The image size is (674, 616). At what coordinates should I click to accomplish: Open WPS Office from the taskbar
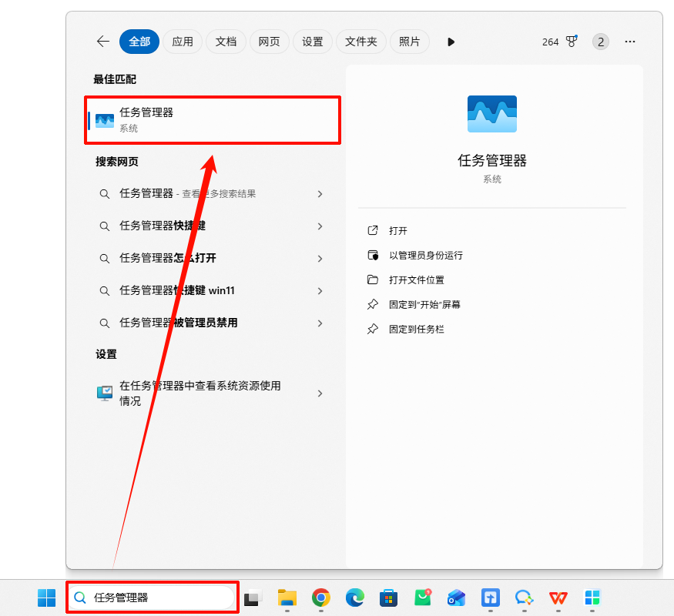tap(558, 598)
